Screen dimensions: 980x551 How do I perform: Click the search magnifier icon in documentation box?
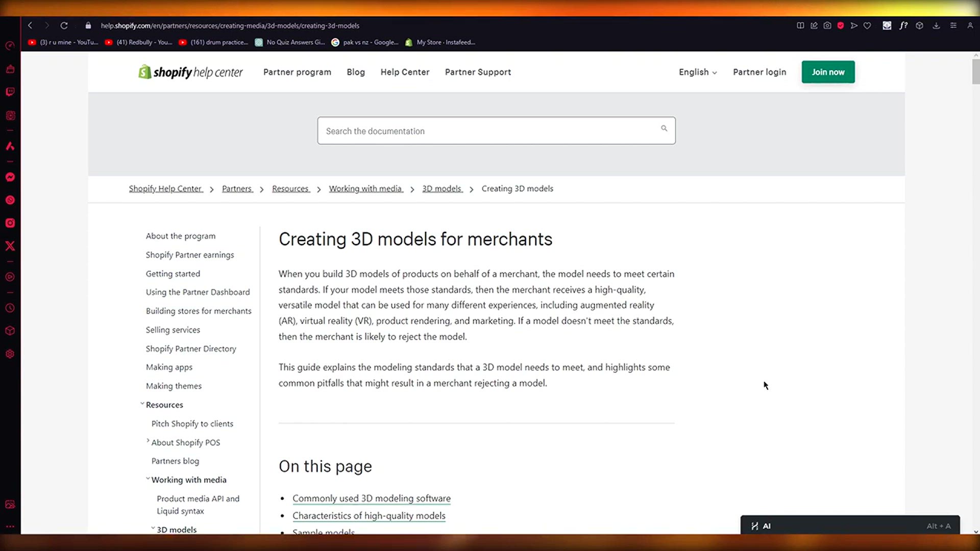click(664, 129)
